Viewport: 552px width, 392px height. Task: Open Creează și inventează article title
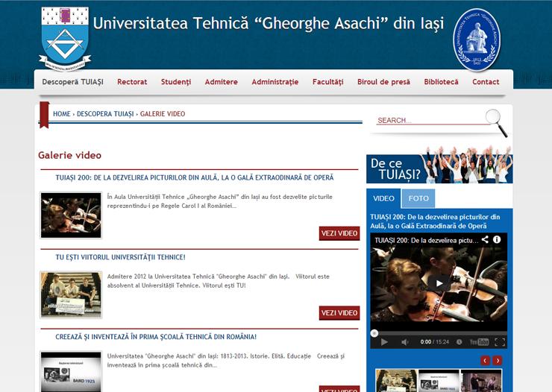click(156, 337)
